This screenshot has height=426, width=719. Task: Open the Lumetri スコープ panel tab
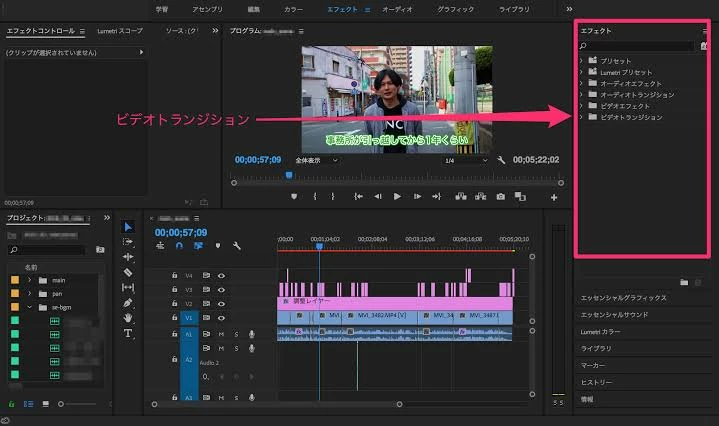pyautogui.click(x=120, y=31)
